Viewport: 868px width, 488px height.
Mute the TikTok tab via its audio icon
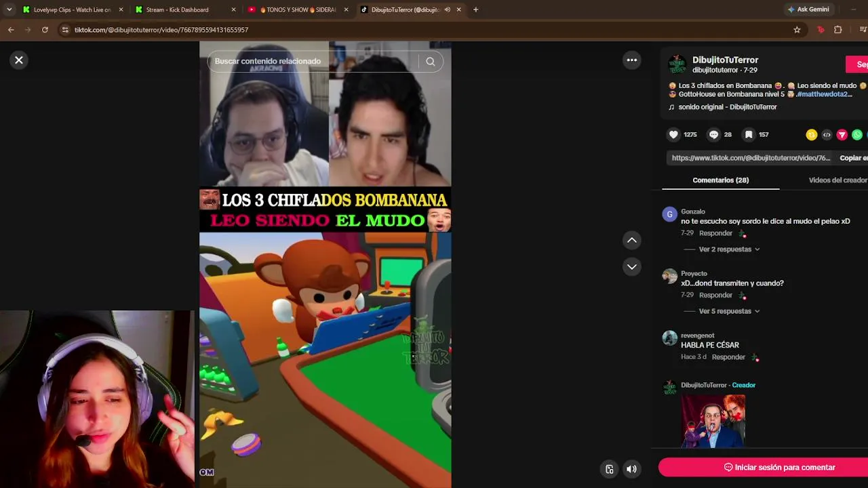point(447,9)
